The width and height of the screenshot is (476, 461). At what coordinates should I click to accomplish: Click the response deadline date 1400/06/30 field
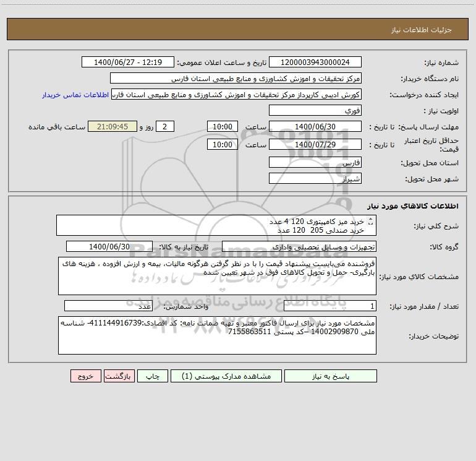(315, 126)
